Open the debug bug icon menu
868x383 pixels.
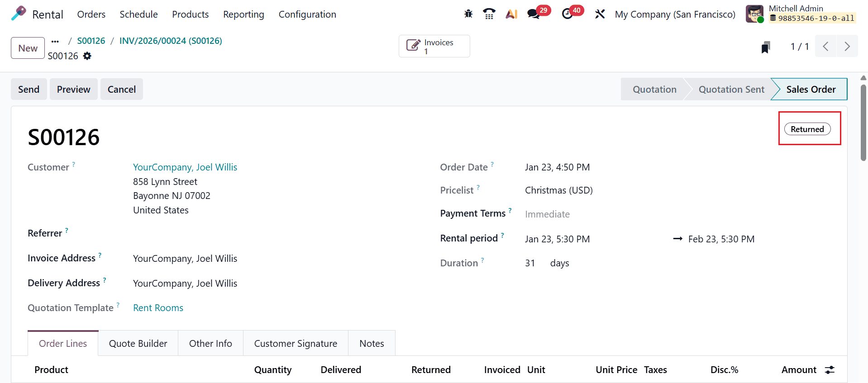click(468, 14)
